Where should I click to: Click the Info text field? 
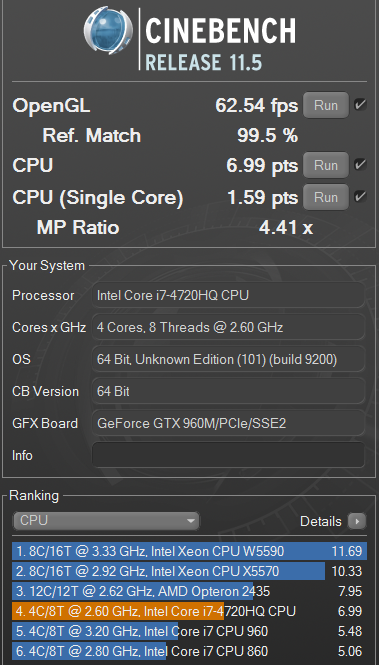[228, 455]
